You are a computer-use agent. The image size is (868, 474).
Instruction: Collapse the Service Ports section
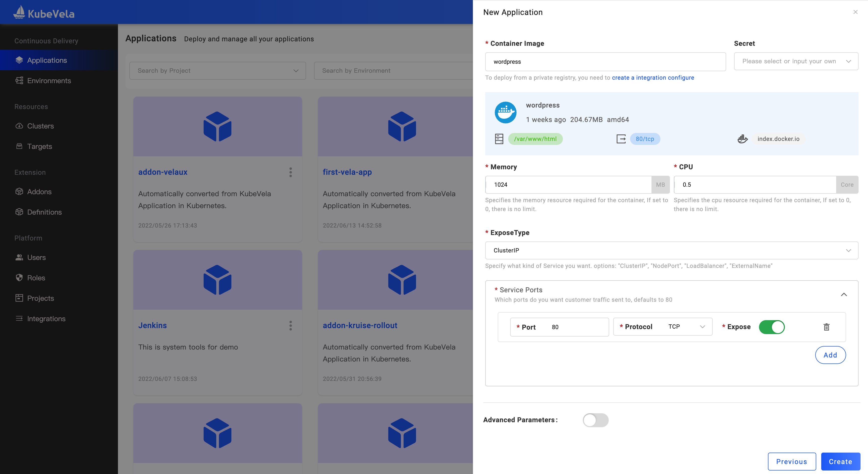click(x=844, y=294)
